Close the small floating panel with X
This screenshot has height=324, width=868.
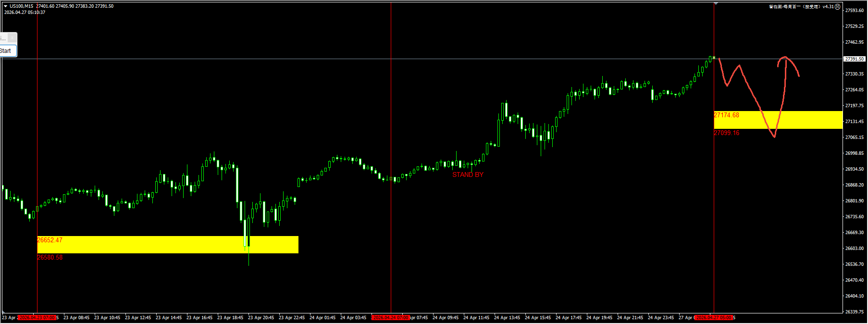[x=12, y=37]
